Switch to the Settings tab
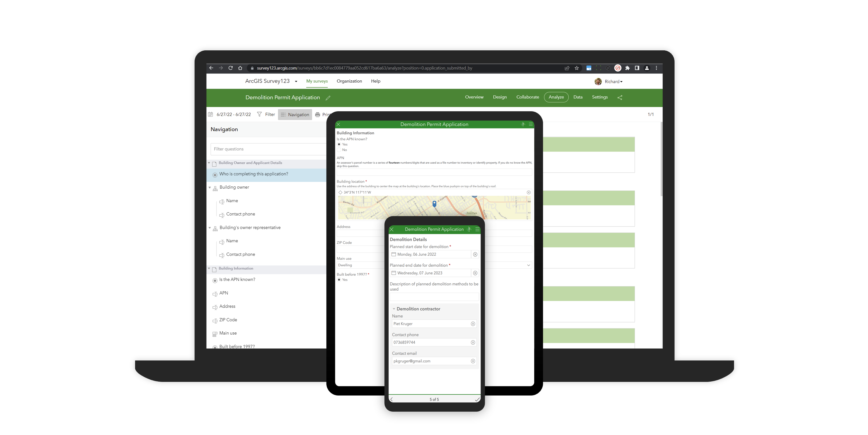 [x=600, y=97]
